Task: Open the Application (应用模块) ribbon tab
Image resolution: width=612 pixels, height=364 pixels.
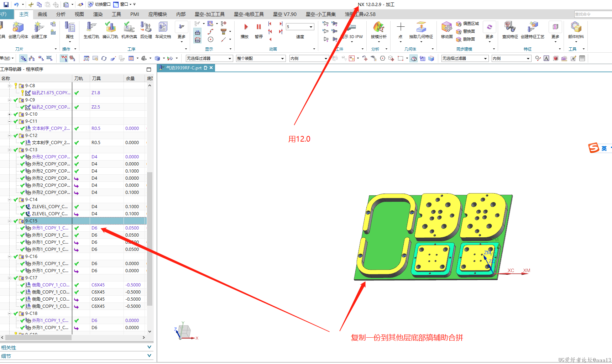Action: pos(158,14)
